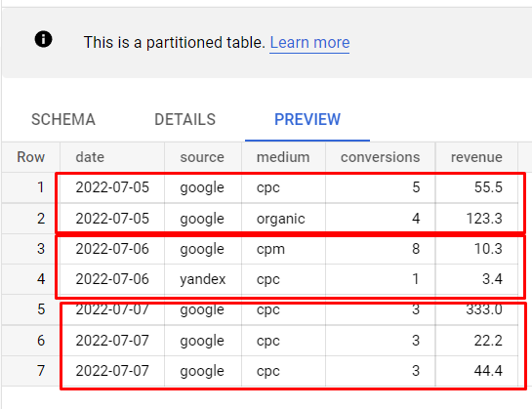Click revenue value 333.0
Screen dimensions: 532x409
[x=484, y=309]
